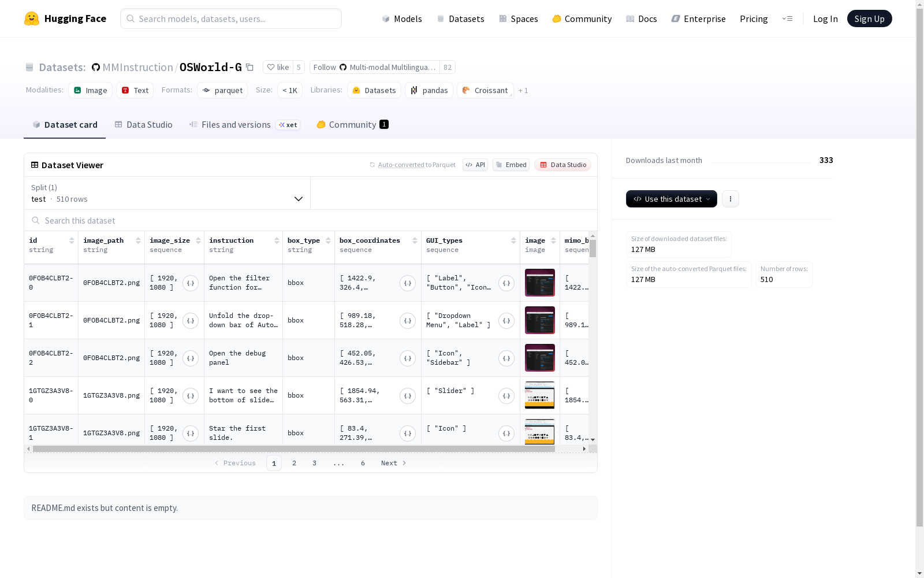Open Community in the top navigation
This screenshot has width=924, height=578.
pyautogui.click(x=582, y=18)
